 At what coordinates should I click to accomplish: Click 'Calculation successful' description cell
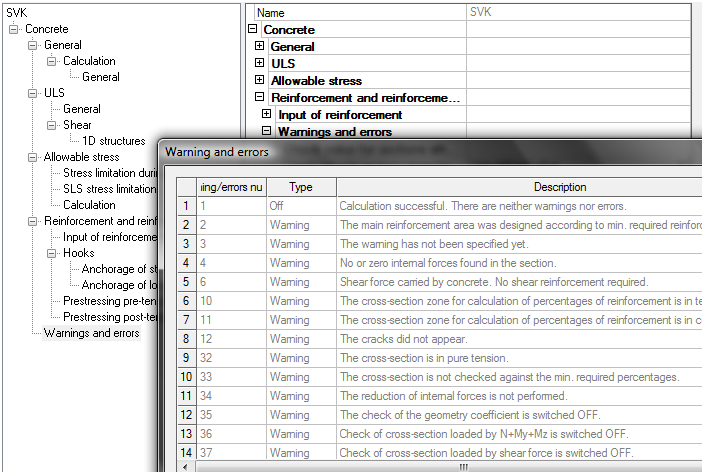tap(519, 206)
